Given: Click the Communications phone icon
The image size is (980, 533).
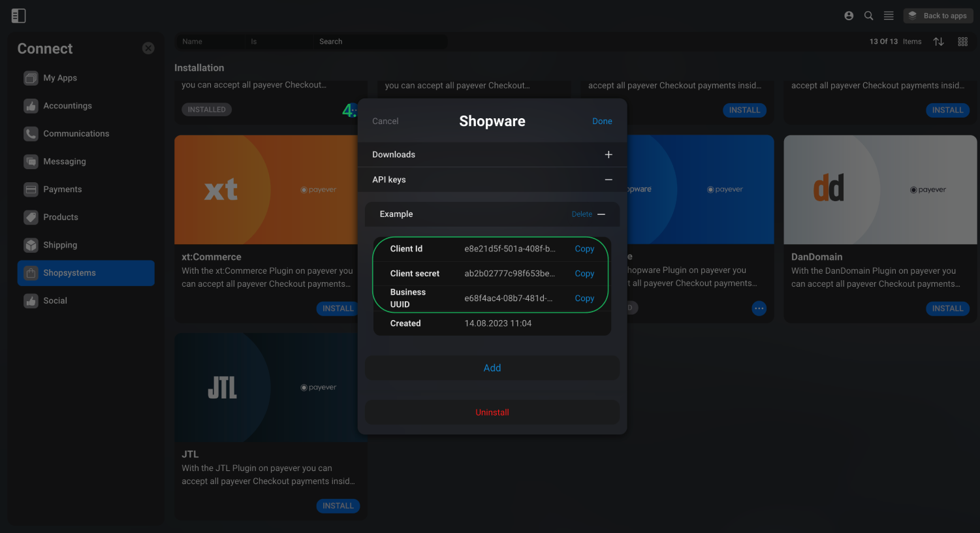Looking at the screenshot, I should click(31, 133).
